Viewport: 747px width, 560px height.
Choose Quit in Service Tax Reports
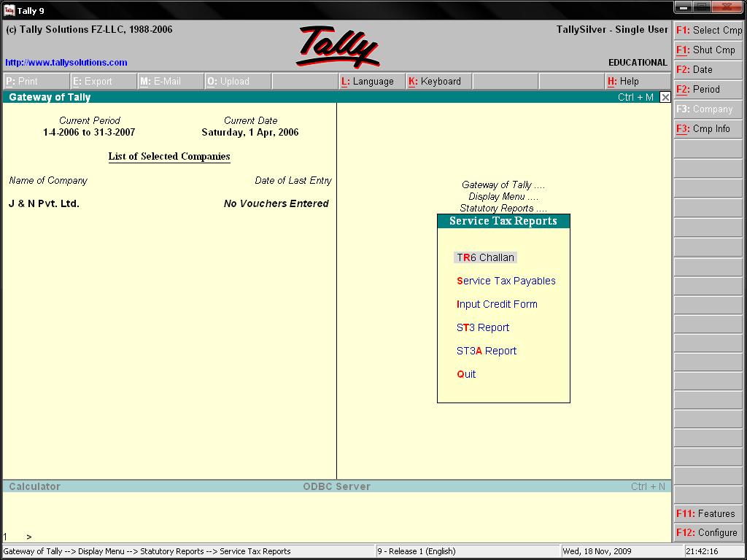click(x=466, y=374)
